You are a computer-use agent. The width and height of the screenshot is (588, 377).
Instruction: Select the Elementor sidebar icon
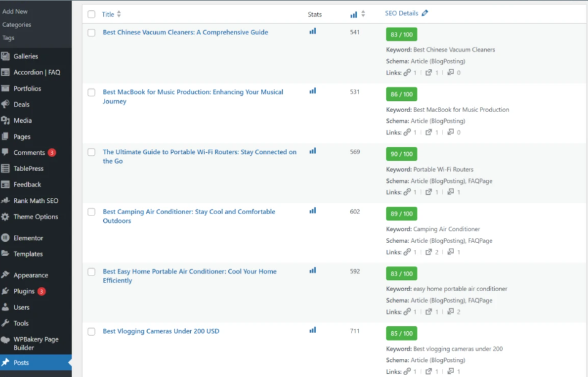tap(6, 238)
